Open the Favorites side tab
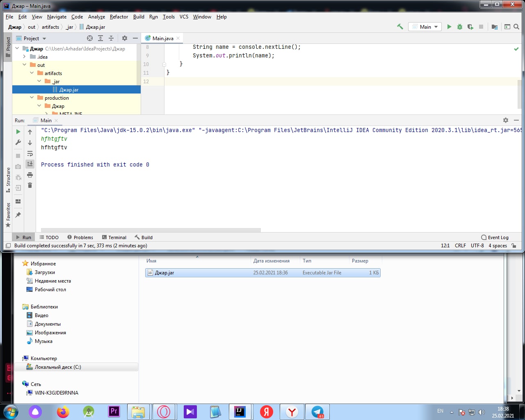Viewport: 525px width, 420px height. (x=8, y=215)
